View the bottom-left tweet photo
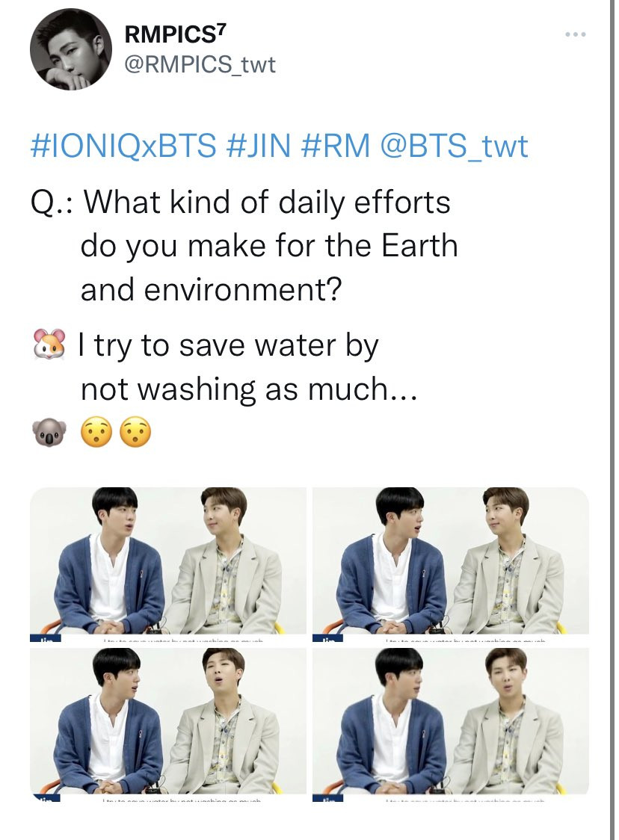This screenshot has width=619, height=840. (167, 724)
